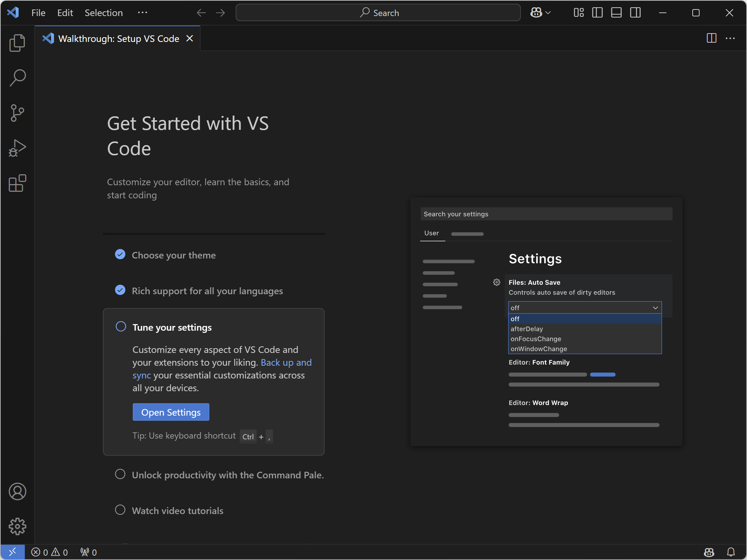Open the Explorer view in activity bar
The image size is (747, 560).
click(17, 43)
